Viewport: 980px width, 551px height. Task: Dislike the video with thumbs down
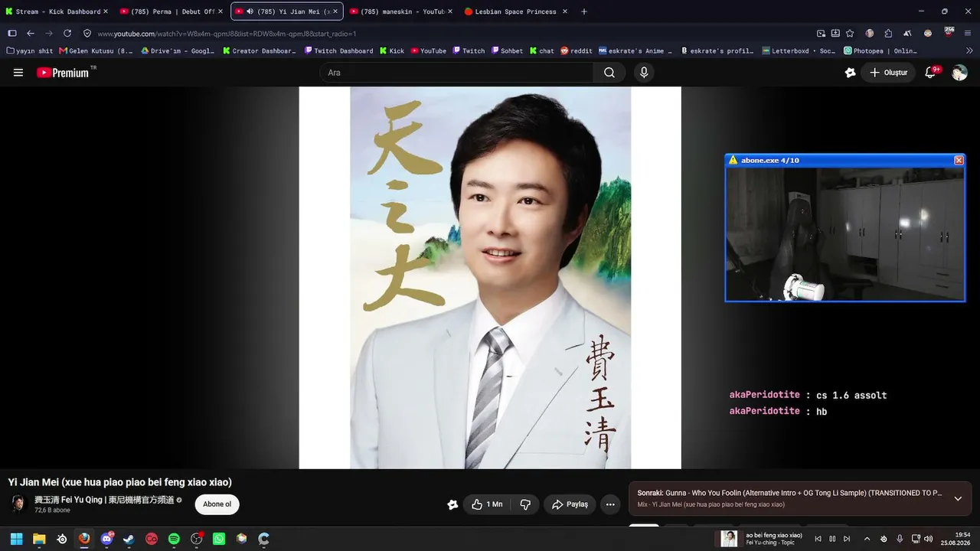click(525, 504)
